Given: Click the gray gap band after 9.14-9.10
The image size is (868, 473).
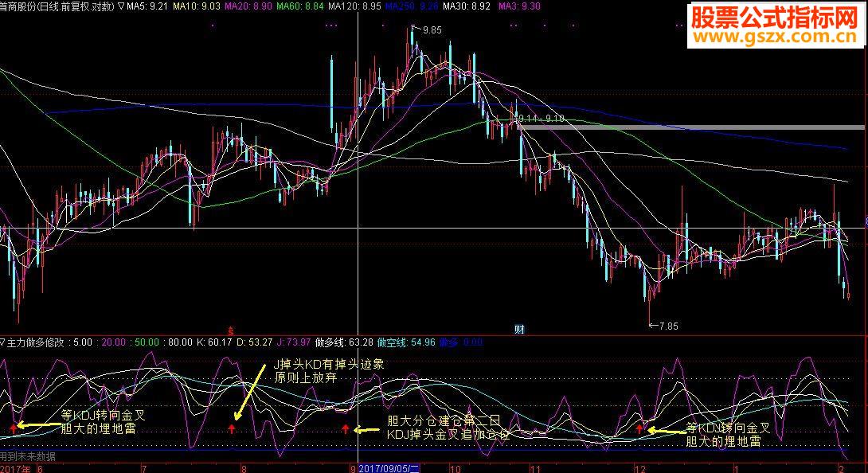Looking at the screenshot, I should click(x=691, y=127).
